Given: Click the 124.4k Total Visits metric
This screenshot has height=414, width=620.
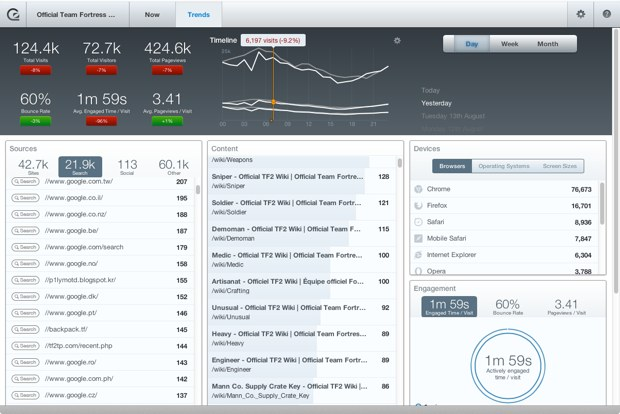Looking at the screenshot, I should pyautogui.click(x=36, y=57).
